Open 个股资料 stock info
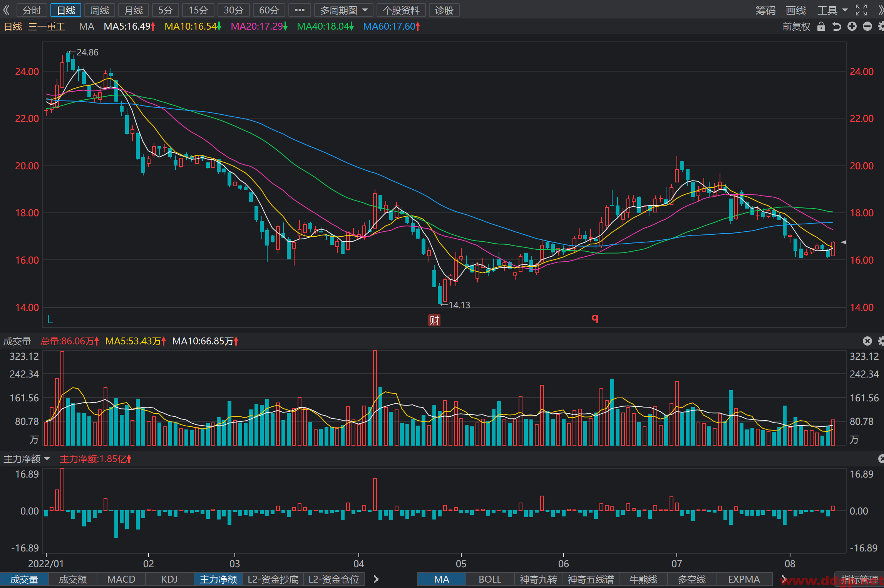The image size is (884, 588). 401,10
